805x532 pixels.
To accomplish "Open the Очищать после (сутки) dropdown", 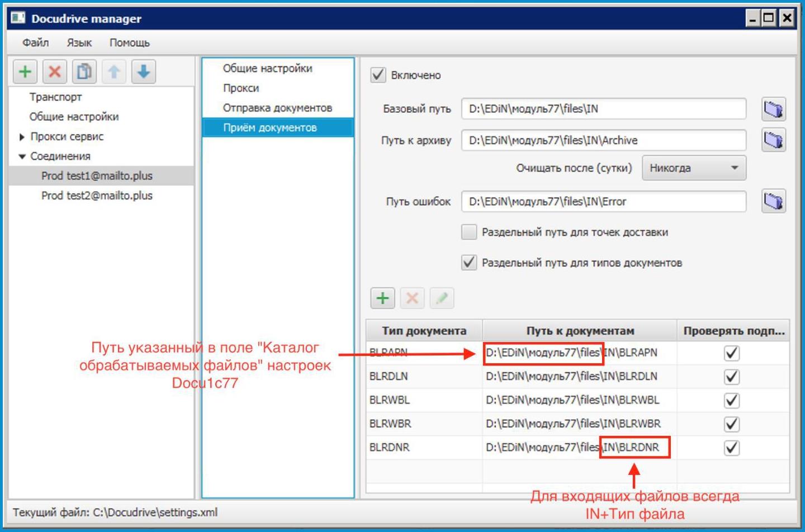I will 694,168.
